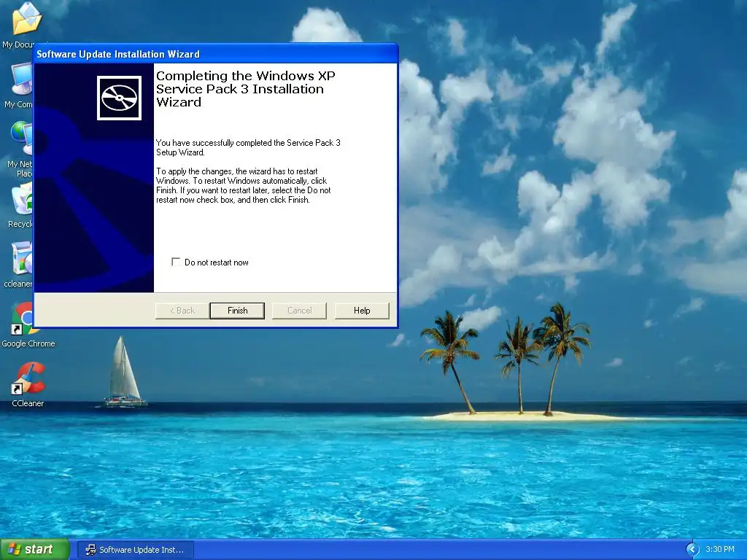The image size is (747, 560).
Task: Open the CCleaner shortcut with red C logo
Action: (x=28, y=384)
